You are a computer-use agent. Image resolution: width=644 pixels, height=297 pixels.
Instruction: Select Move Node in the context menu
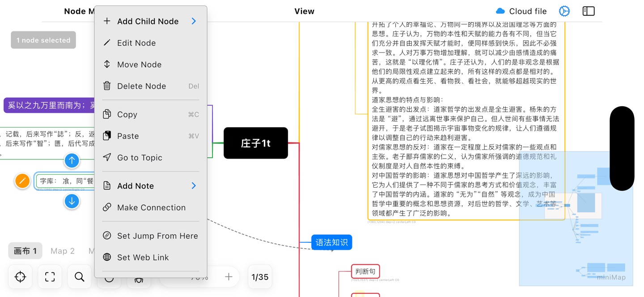click(x=151, y=65)
